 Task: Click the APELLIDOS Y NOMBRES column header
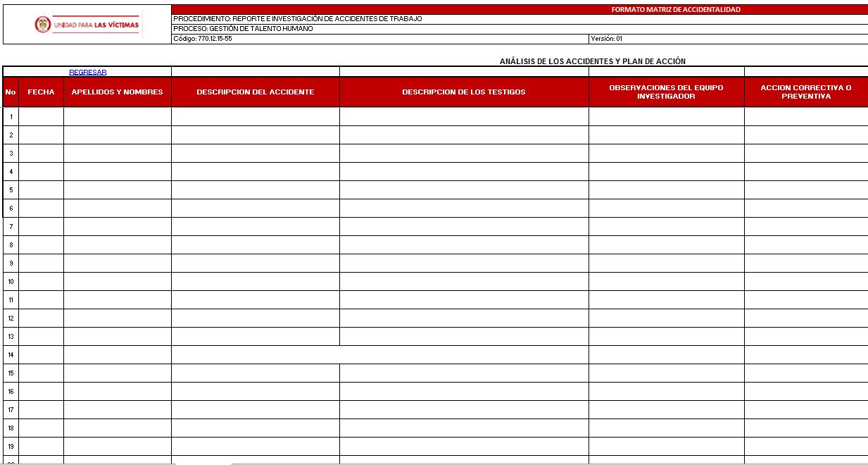point(118,92)
